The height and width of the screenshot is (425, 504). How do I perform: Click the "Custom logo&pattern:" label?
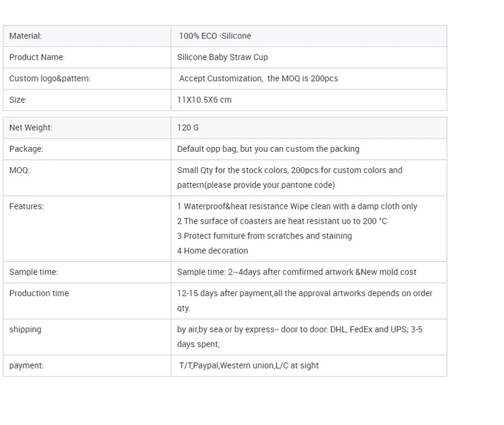50,79
